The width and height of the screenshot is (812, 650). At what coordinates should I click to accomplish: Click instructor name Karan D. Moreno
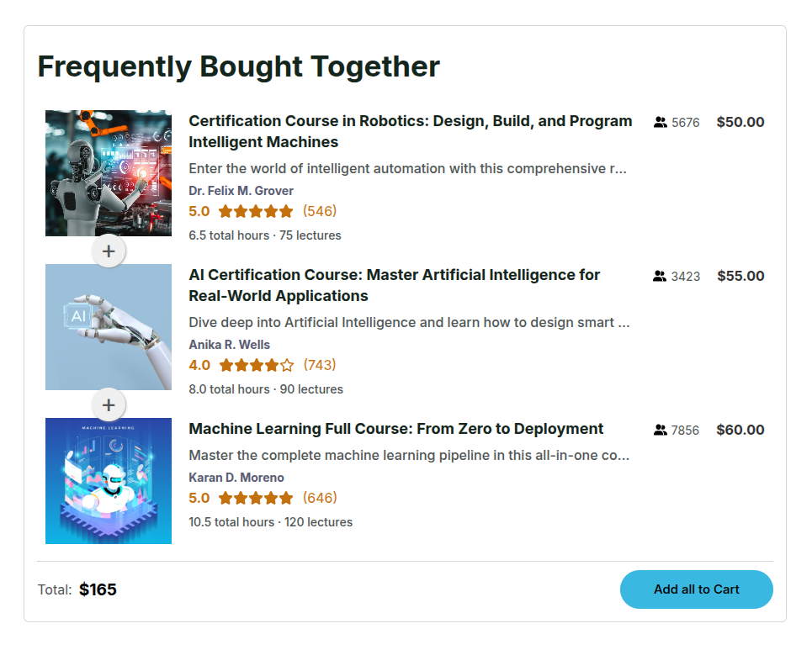coord(236,478)
